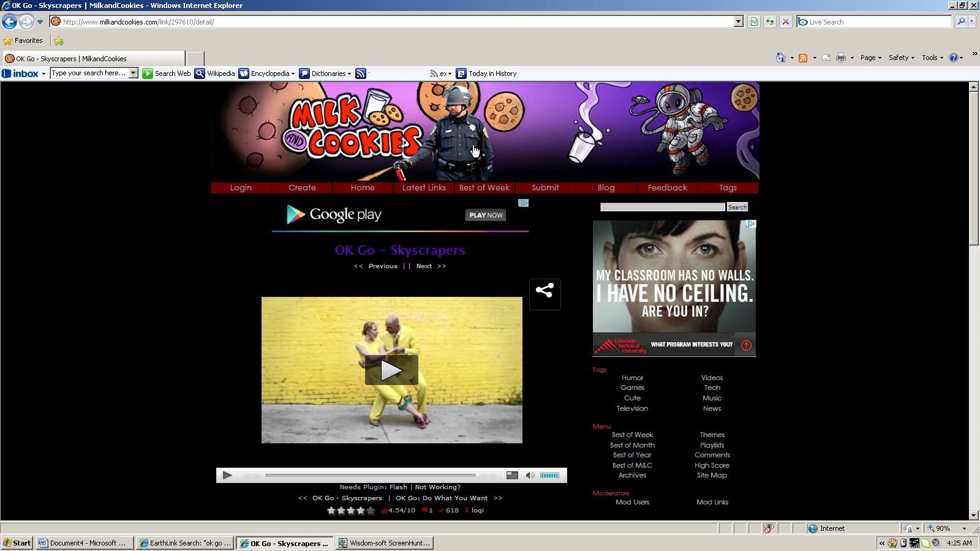The width and height of the screenshot is (980, 551).
Task: Open the Mod Users link
Action: 633,502
